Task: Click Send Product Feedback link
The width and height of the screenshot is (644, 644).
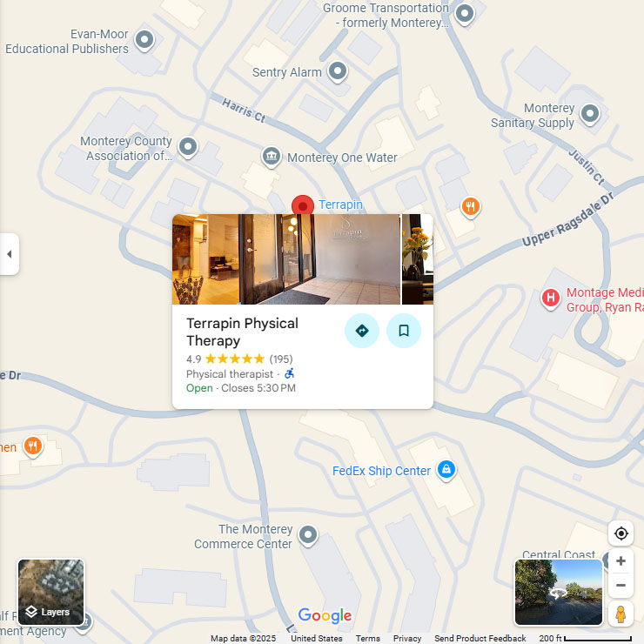Action: [x=480, y=638]
